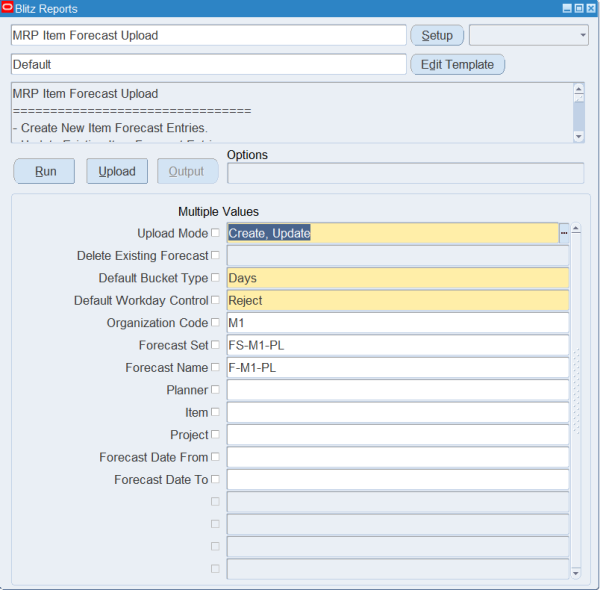Click the Item input field

click(x=398, y=412)
